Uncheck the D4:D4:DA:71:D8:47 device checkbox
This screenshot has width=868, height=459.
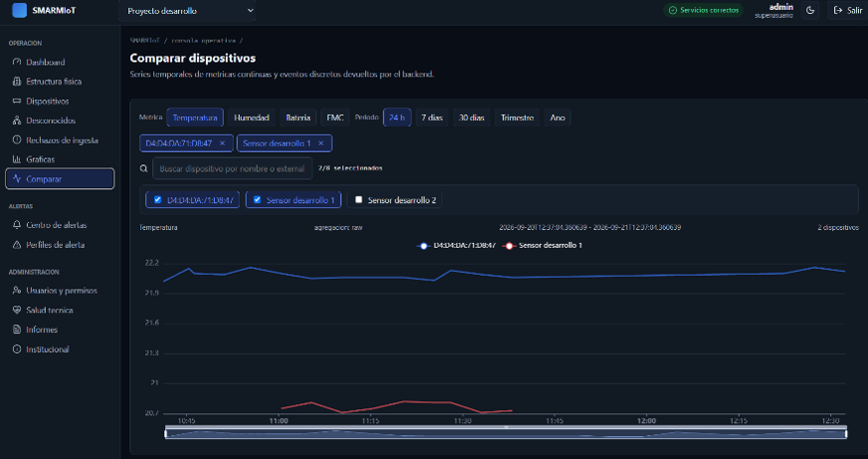point(157,199)
